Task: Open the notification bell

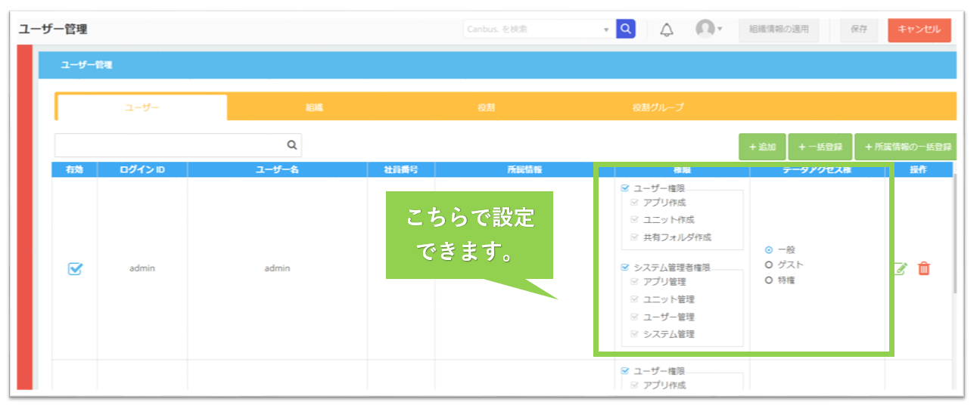Action: [667, 30]
